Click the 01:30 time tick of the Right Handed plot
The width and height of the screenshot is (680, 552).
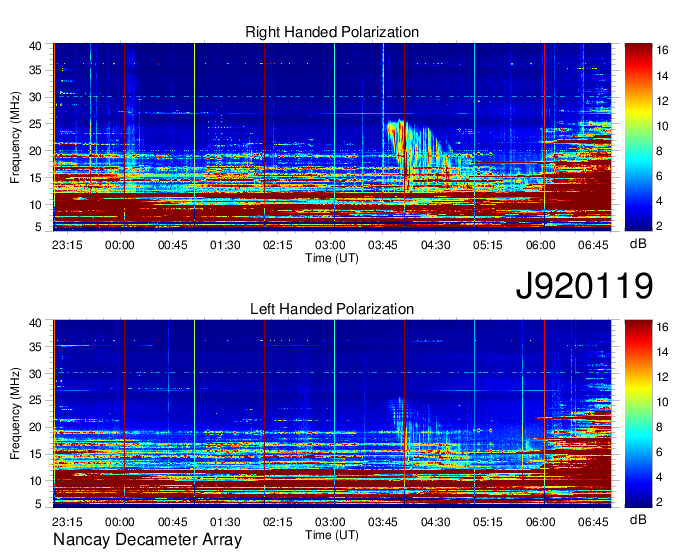tap(225, 245)
